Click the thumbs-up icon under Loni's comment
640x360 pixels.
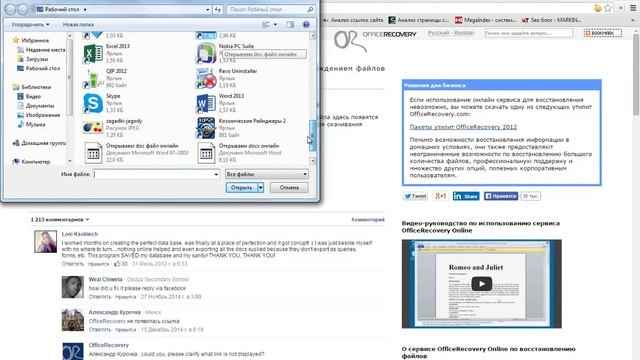(x=117, y=264)
